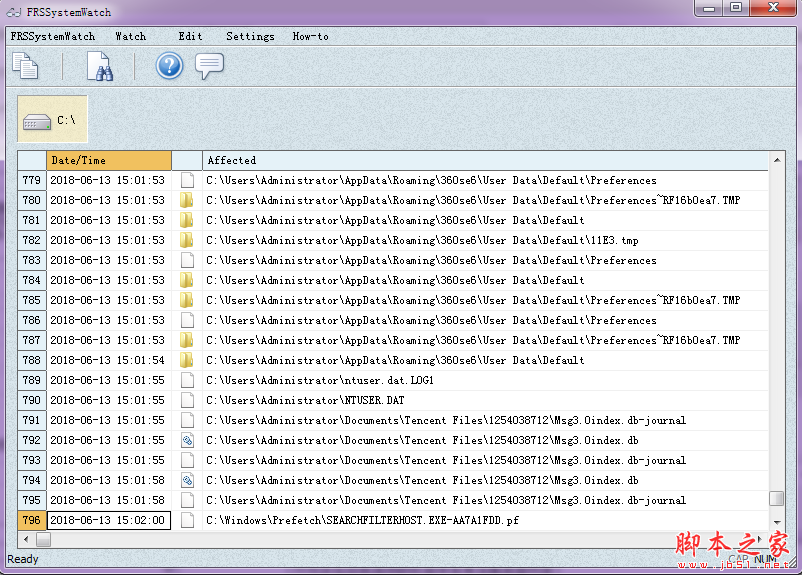This screenshot has height=576, width=802.
Task: Open the Edit menu
Action: point(190,36)
